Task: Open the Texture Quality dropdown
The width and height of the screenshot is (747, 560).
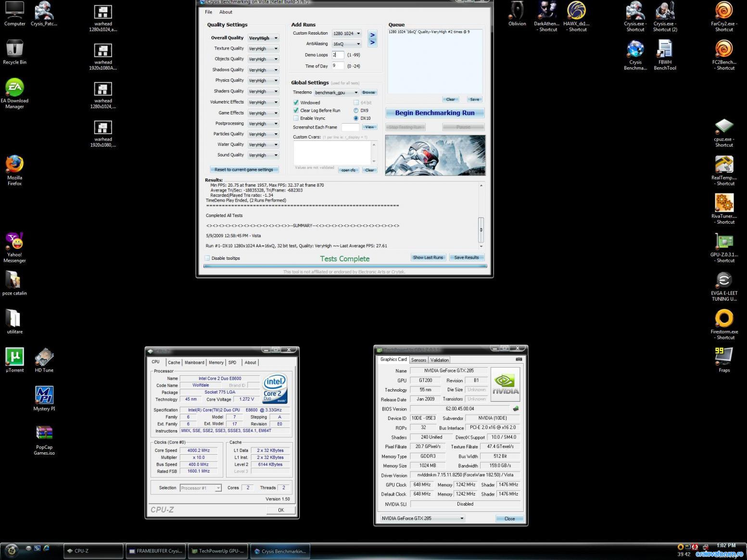Action: pyautogui.click(x=263, y=49)
